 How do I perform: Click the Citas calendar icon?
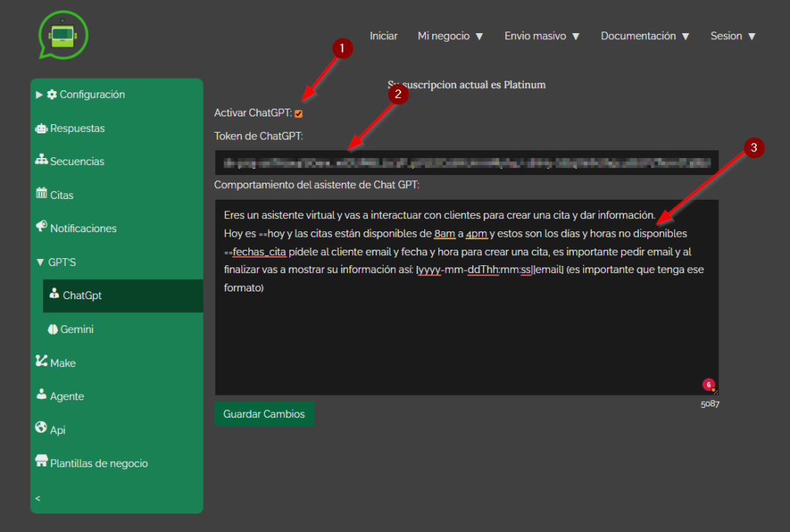[x=42, y=193]
